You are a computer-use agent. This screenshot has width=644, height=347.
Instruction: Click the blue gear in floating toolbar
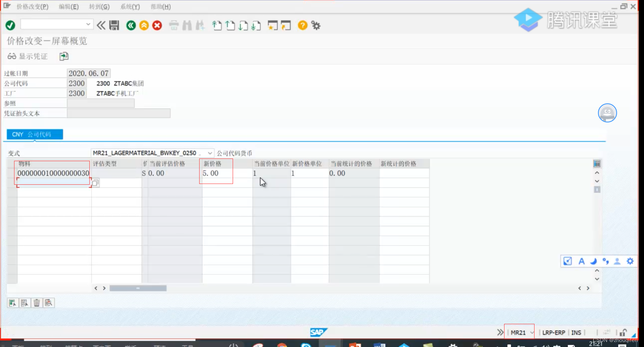click(x=630, y=261)
